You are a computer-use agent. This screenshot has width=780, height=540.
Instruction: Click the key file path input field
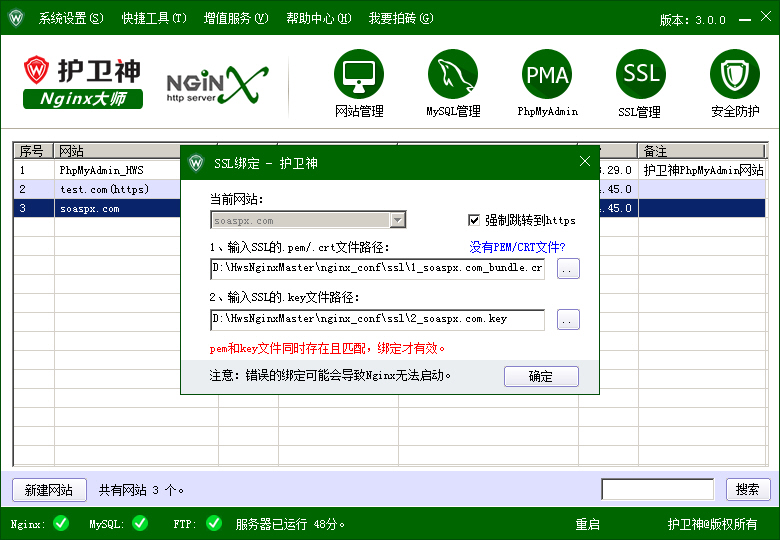click(x=378, y=319)
